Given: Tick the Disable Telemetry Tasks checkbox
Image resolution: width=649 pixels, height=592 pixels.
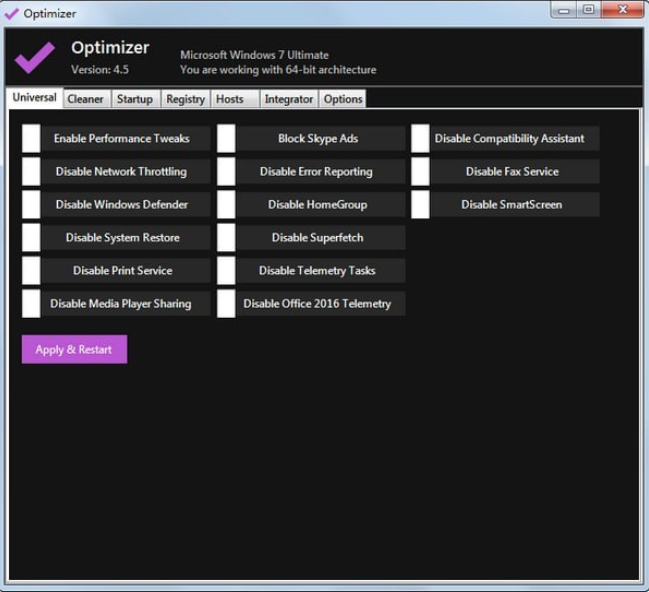Looking at the screenshot, I should coord(226,271).
